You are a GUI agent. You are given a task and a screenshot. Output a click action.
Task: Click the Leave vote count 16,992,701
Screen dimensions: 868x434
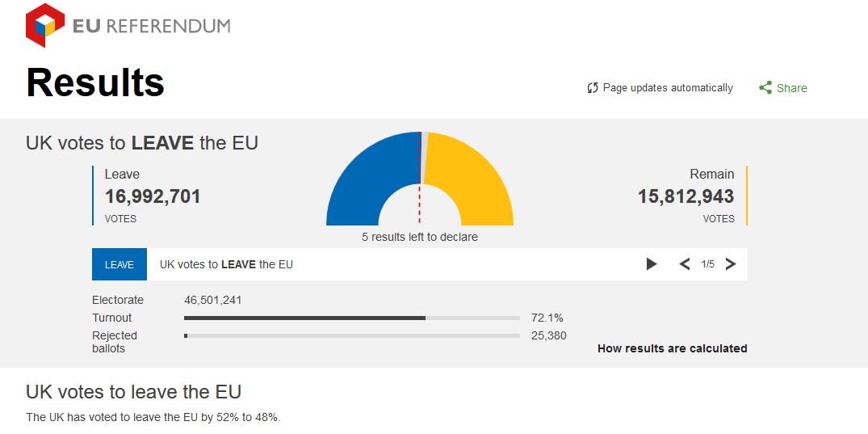(x=153, y=196)
